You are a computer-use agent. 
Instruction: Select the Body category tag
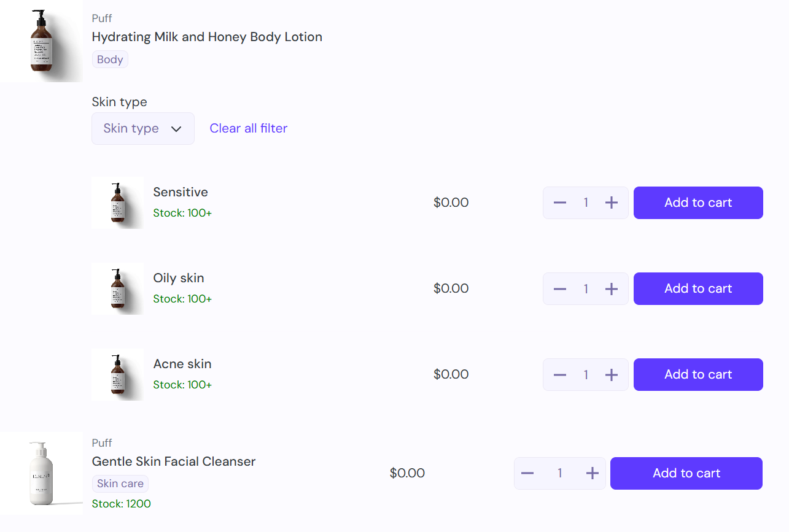[x=110, y=60]
